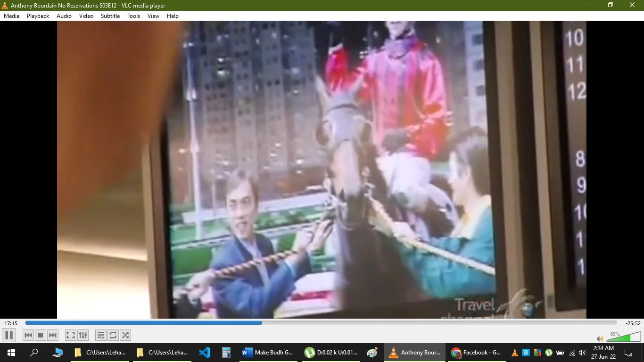Open Visual Studio Code from taskbar
This screenshot has width=644, height=362.
[205, 353]
